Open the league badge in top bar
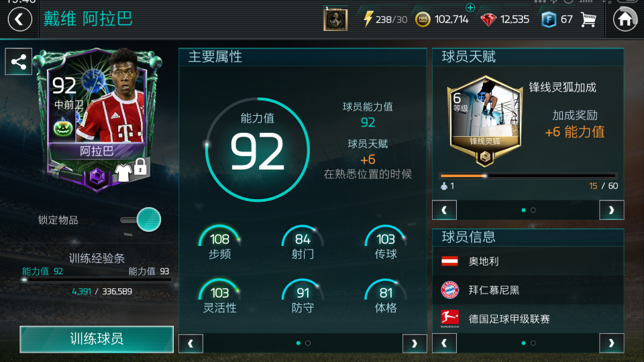This screenshot has width=644, height=362. pyautogui.click(x=335, y=19)
